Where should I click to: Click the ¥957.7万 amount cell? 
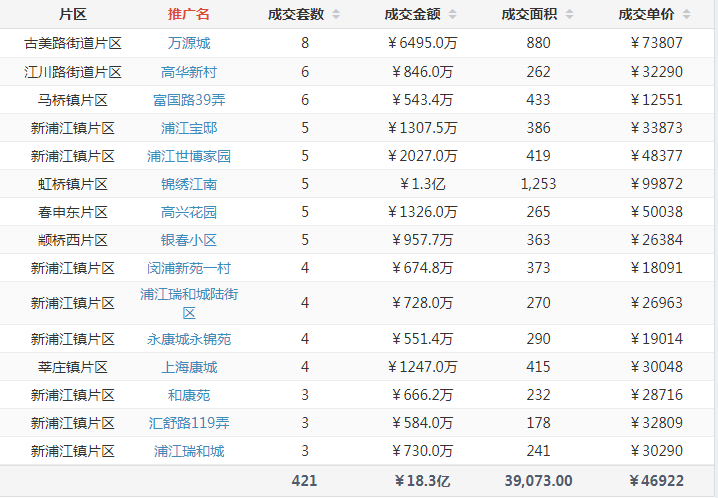(422, 240)
